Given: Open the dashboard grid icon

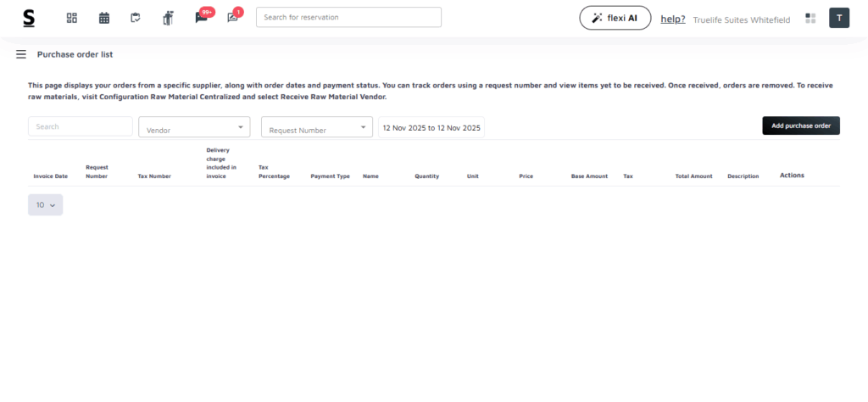Looking at the screenshot, I should click(x=72, y=18).
